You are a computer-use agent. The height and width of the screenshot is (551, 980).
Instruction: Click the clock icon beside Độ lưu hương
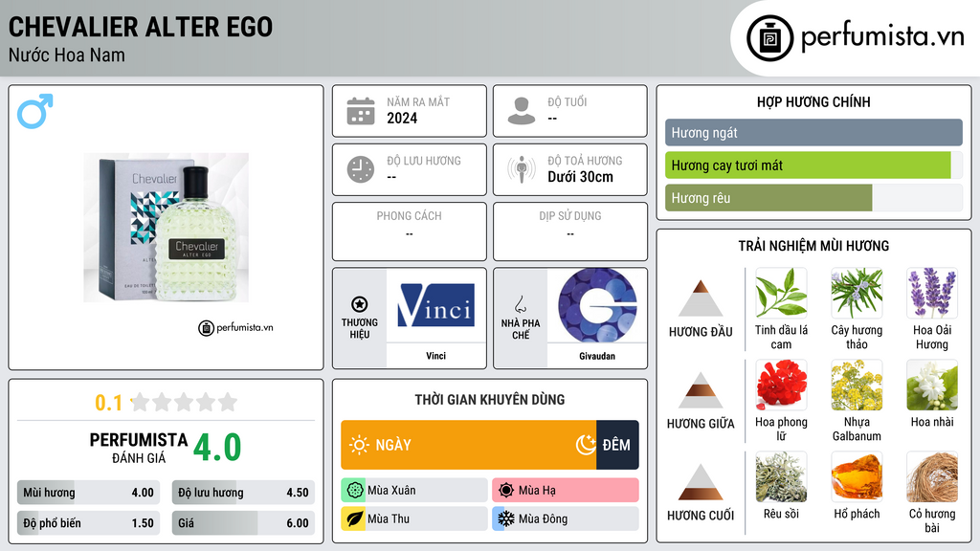[x=361, y=169]
